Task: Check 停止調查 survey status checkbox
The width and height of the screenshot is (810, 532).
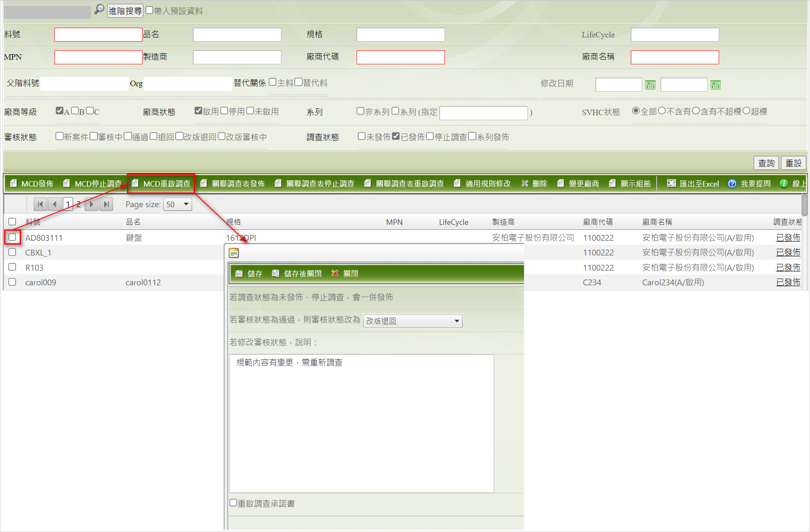Action: click(x=430, y=136)
